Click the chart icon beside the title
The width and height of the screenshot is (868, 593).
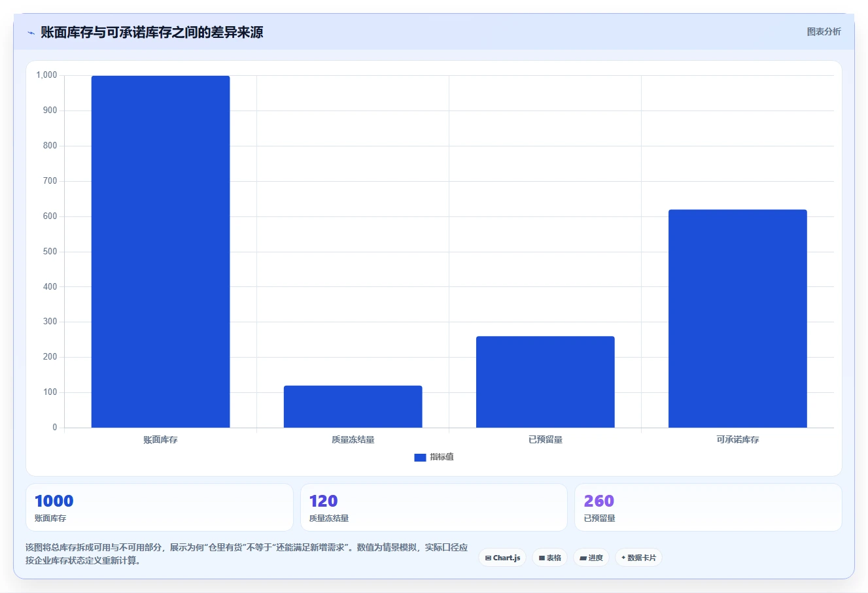31,33
